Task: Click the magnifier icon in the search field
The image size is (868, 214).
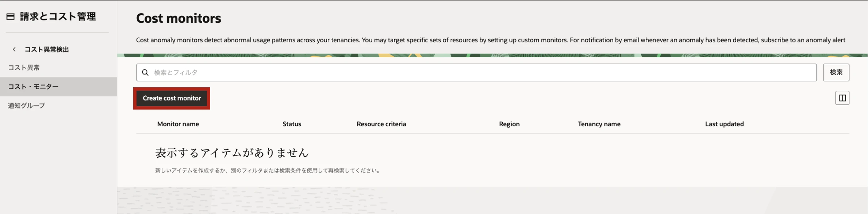Action: pos(145,72)
